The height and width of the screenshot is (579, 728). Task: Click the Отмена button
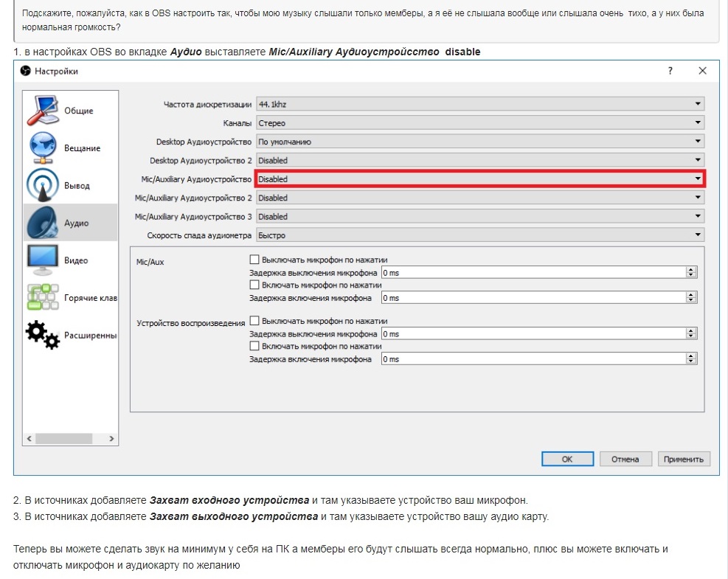625,459
